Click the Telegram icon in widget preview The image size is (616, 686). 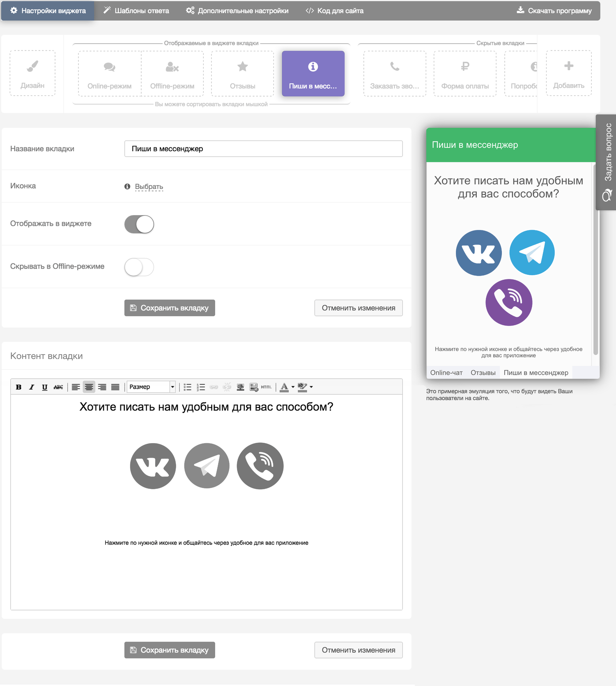click(532, 253)
